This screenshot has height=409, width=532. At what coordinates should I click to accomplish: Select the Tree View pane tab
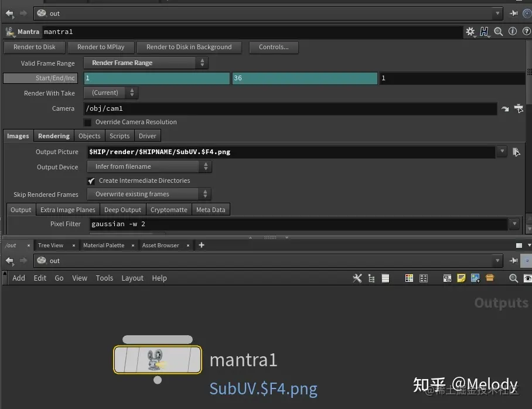[50, 245]
